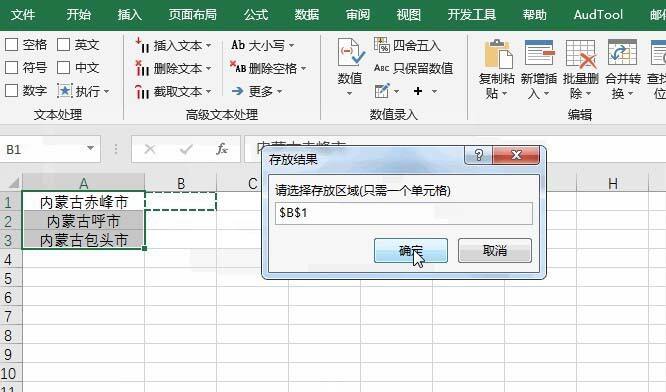This screenshot has height=392, width=666.
Task: Open the 删除空格 dropdown menu
Action: coord(304,68)
